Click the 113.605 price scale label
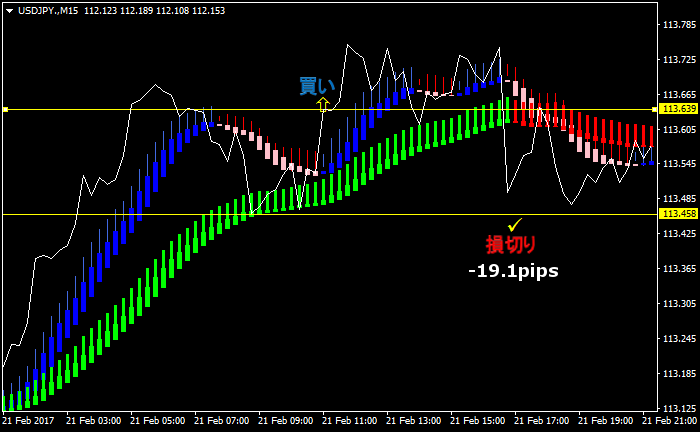The width and height of the screenshot is (700, 432). tap(679, 129)
